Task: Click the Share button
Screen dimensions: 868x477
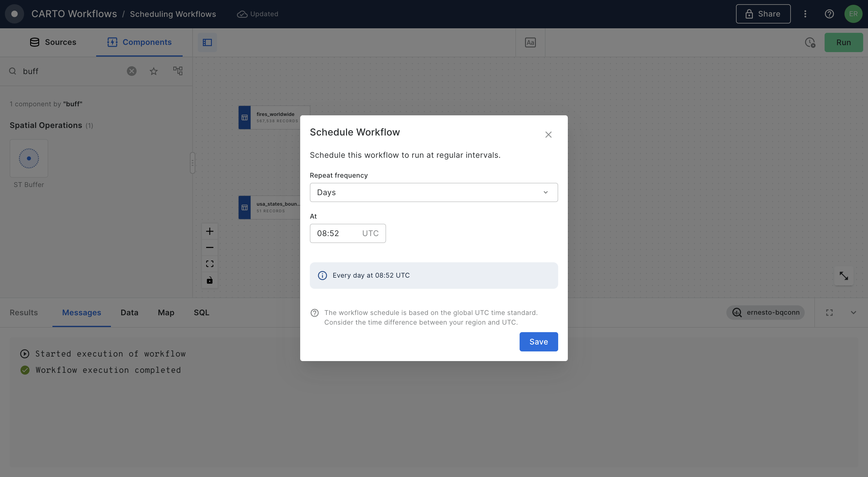Action: 763,14
